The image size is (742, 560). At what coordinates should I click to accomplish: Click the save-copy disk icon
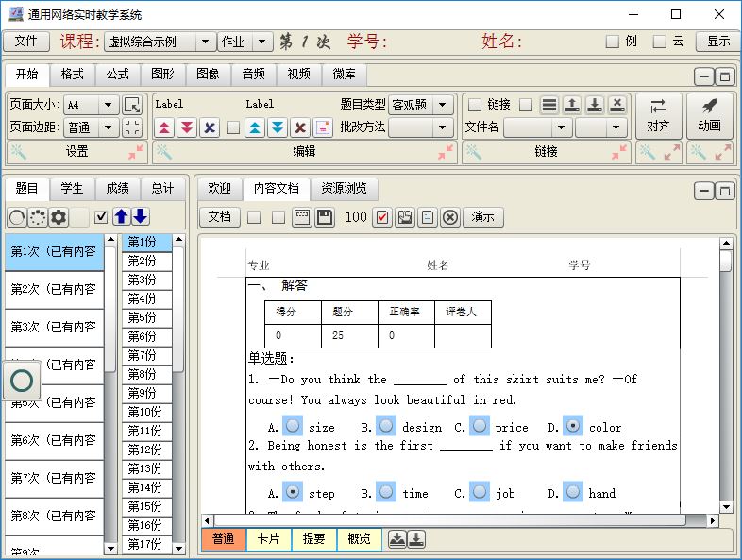coord(405,217)
